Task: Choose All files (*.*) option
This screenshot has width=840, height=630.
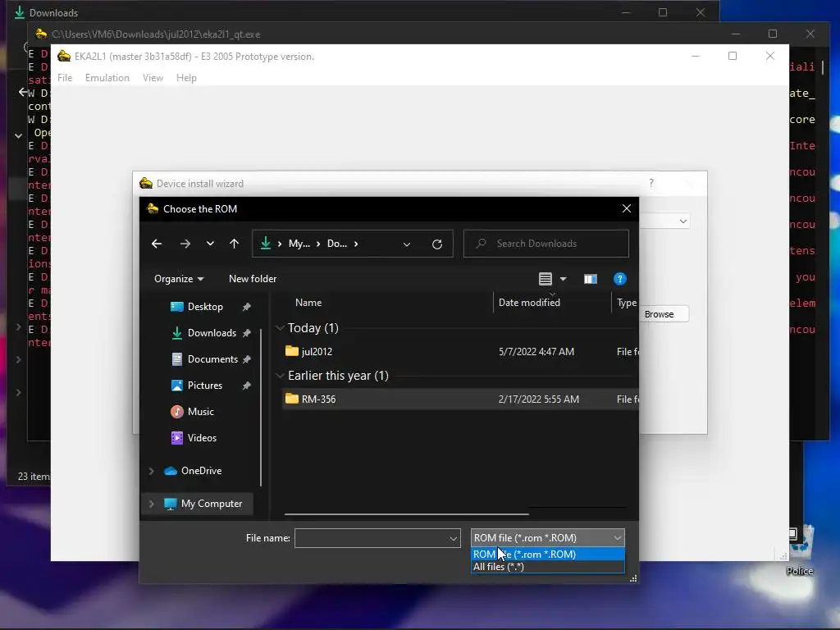Action: (x=547, y=567)
